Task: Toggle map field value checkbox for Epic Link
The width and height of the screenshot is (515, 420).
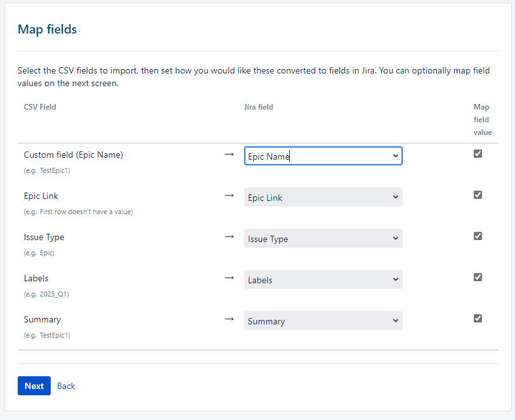Action: 478,195
